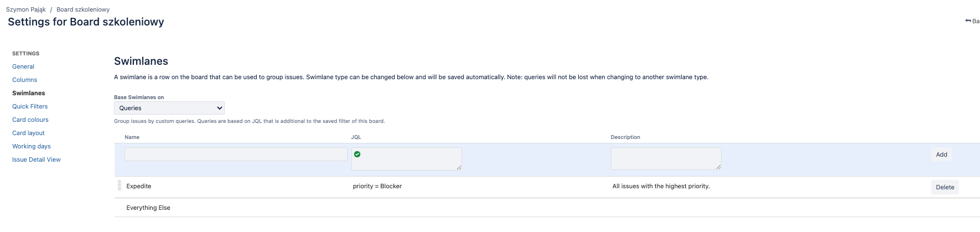Delete the Expedite swimlane
This screenshot has width=980, height=232.
tap(945, 187)
